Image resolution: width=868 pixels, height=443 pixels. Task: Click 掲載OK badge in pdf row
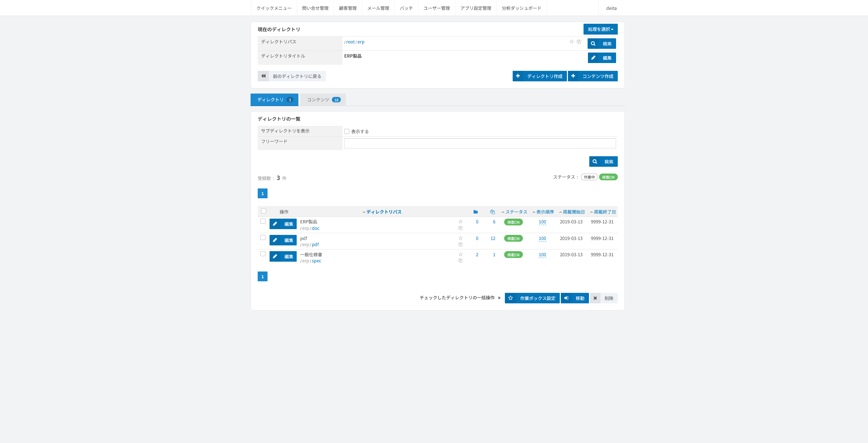(513, 239)
